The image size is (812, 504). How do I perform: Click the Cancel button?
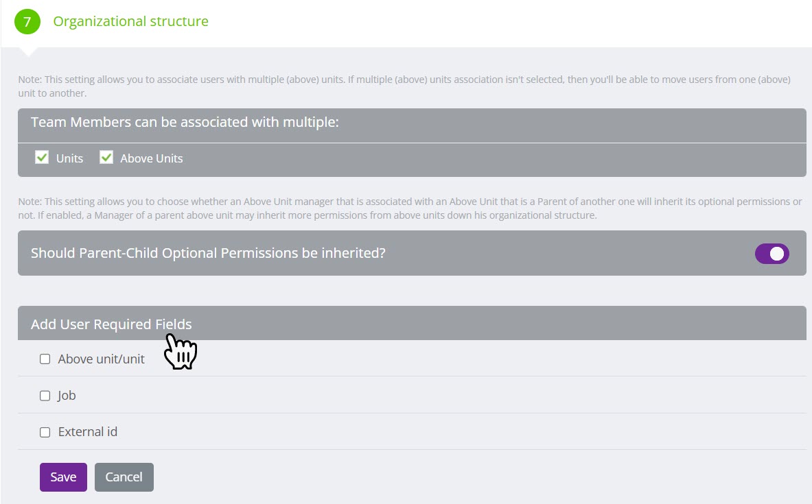pyautogui.click(x=124, y=477)
